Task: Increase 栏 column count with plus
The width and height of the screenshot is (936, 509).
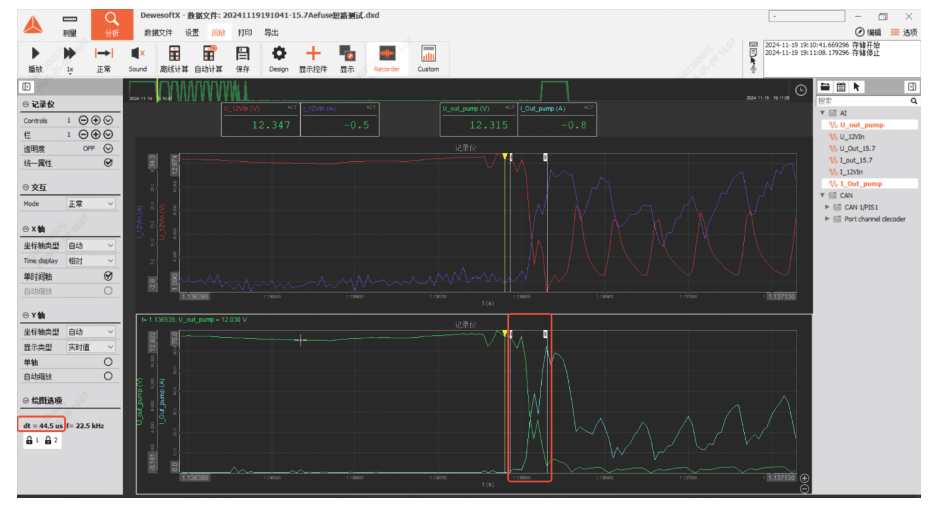Action: pyautogui.click(x=96, y=135)
